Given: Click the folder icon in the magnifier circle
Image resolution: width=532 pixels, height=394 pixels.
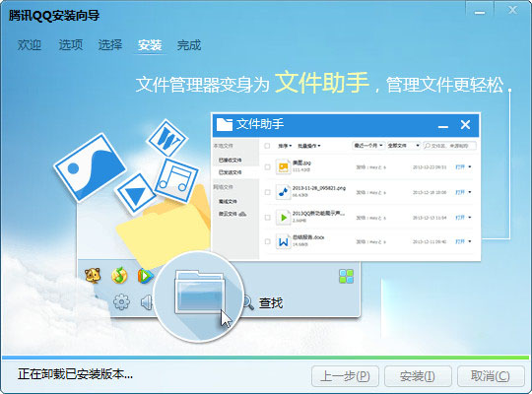Looking at the screenshot, I should (199, 292).
